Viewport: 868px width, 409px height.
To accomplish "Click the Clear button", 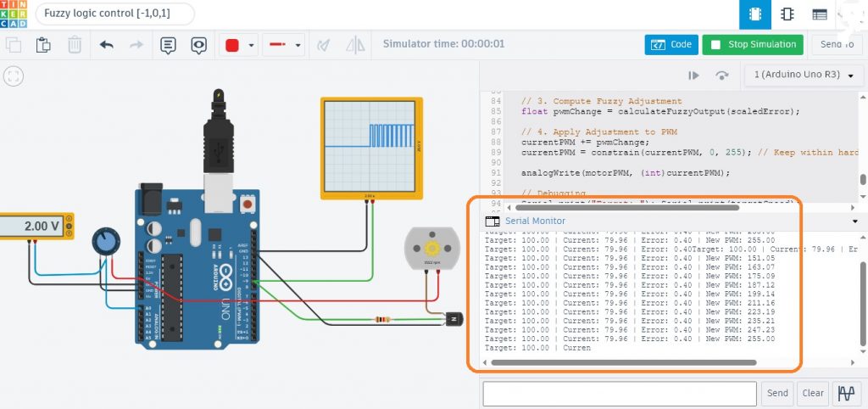I will (x=813, y=393).
